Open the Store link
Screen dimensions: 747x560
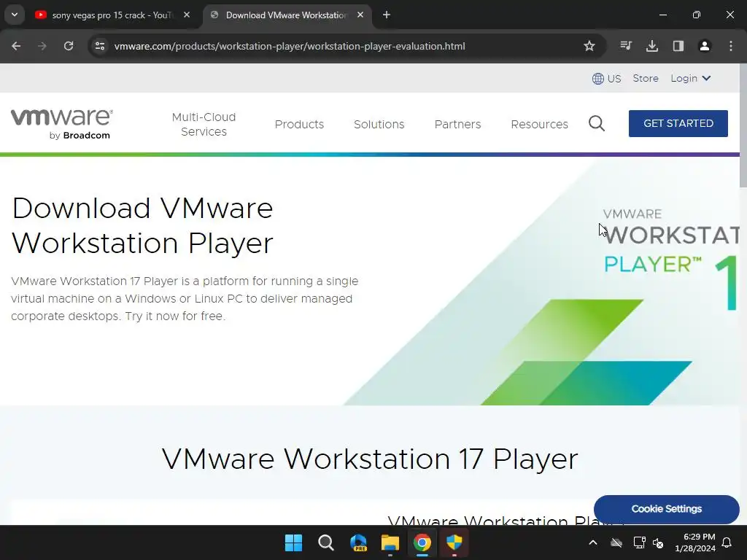click(646, 78)
